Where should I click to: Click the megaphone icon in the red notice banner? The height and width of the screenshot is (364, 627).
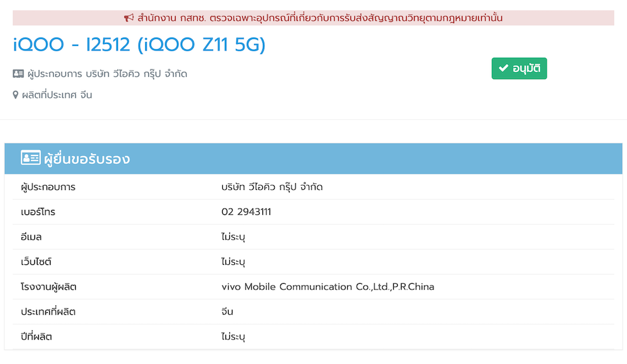(129, 18)
